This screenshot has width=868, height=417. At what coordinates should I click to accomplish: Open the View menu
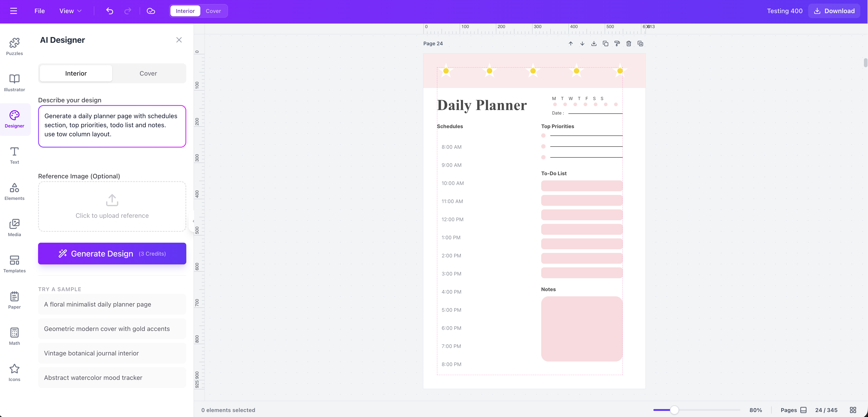[70, 11]
